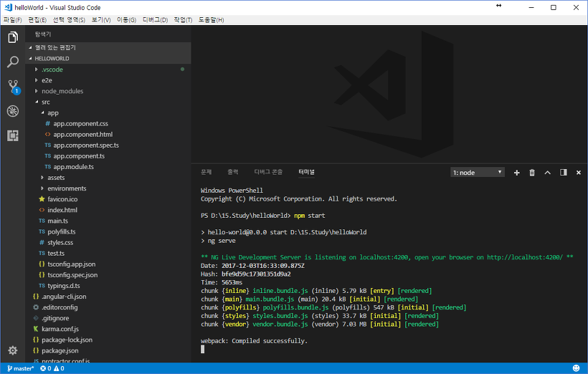The height and width of the screenshot is (374, 588).
Task: Switch to the Debug Console tab
Action: click(x=268, y=172)
